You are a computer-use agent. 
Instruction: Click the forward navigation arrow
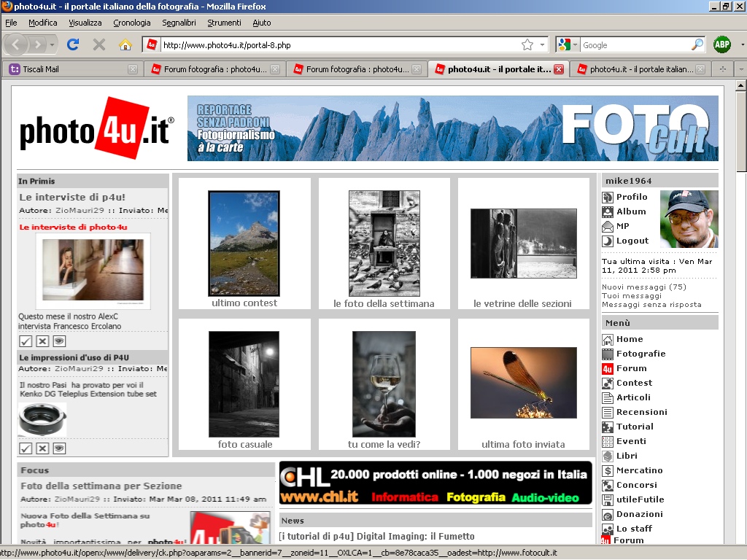[37, 44]
